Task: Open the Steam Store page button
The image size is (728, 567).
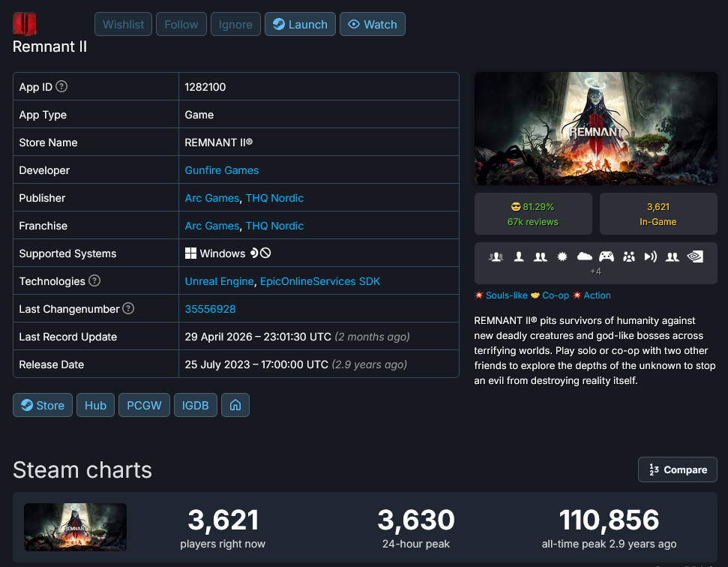Action: pyautogui.click(x=43, y=405)
